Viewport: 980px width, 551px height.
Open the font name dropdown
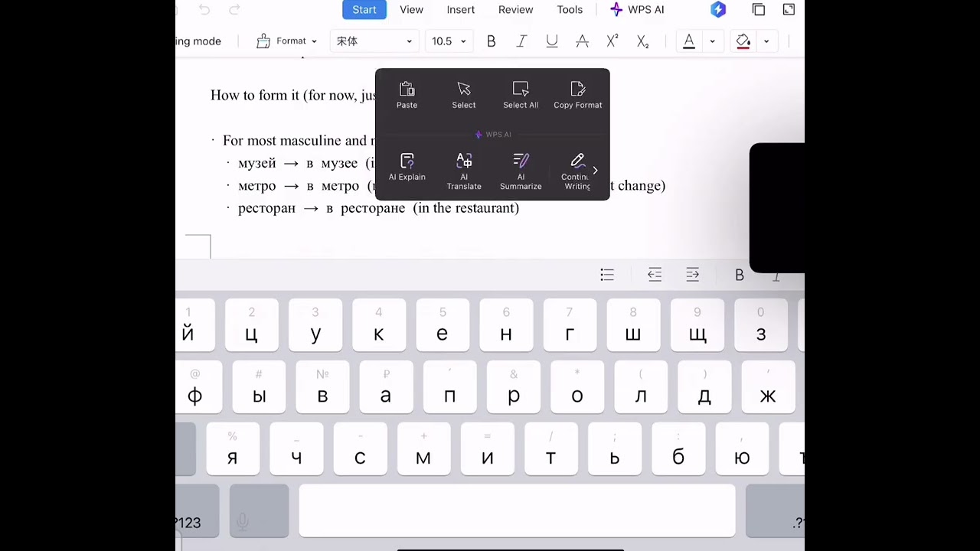374,41
